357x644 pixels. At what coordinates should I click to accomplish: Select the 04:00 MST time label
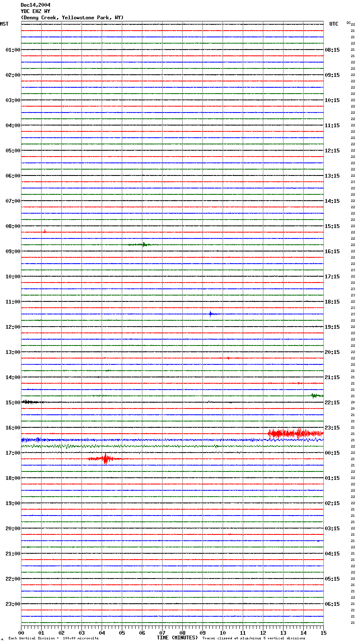(13, 126)
